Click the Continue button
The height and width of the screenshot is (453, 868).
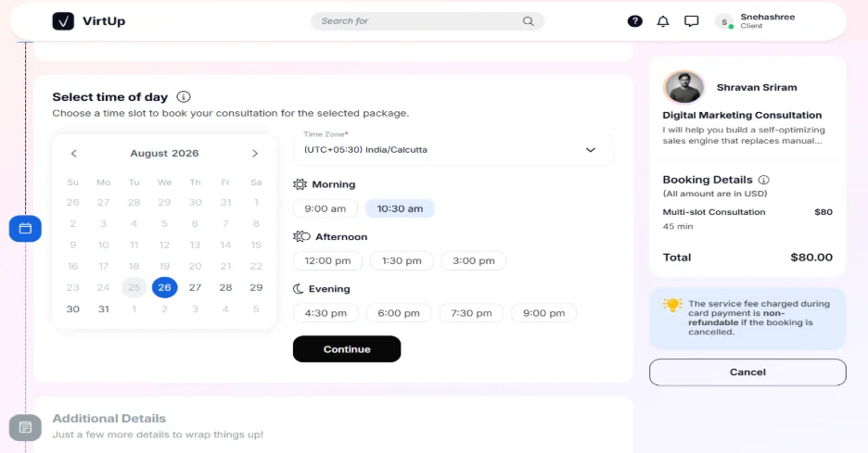pos(347,349)
